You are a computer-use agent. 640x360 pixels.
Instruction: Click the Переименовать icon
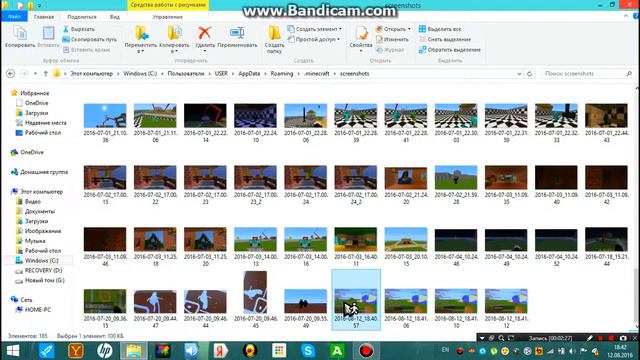coord(237,33)
